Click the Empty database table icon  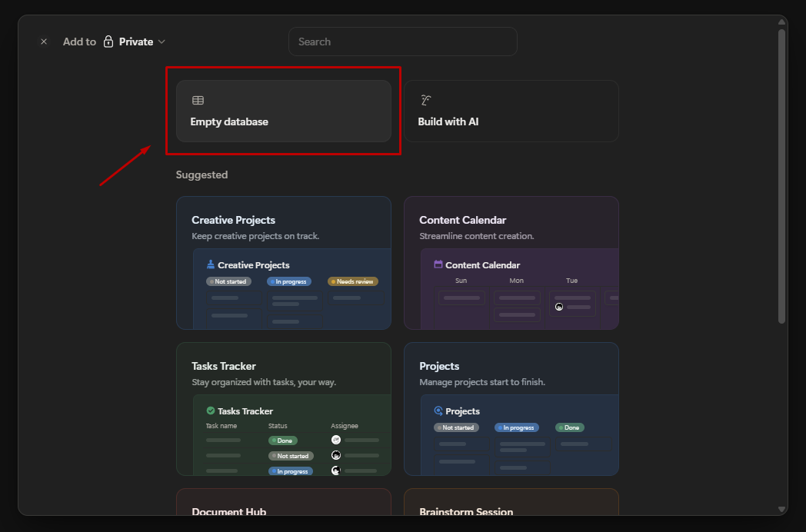pos(198,101)
